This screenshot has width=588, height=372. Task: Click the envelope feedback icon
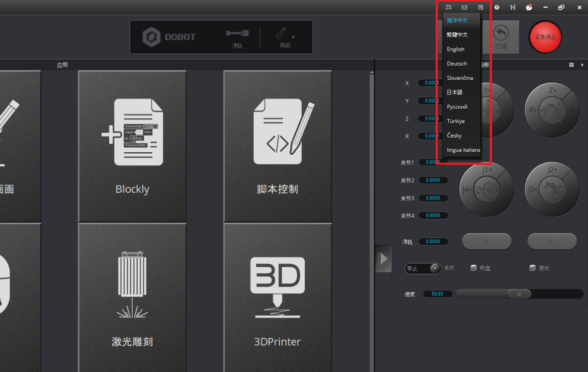pyautogui.click(x=465, y=7)
